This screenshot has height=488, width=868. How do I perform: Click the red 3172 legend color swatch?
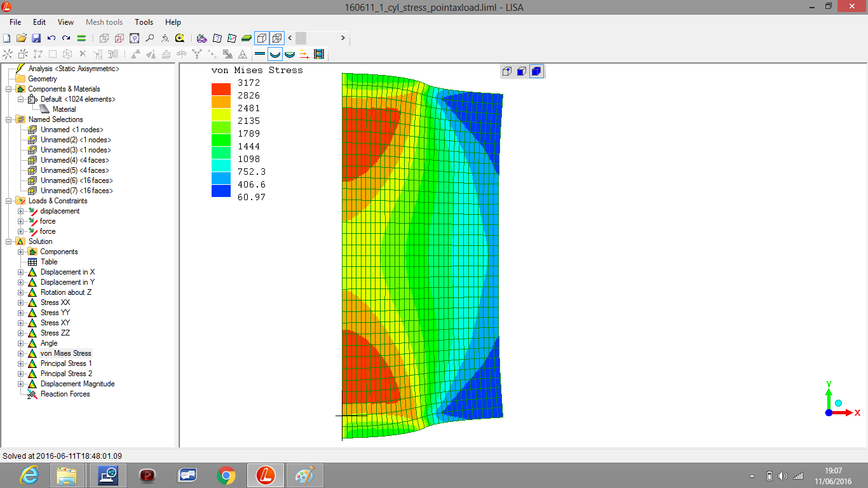(220, 89)
